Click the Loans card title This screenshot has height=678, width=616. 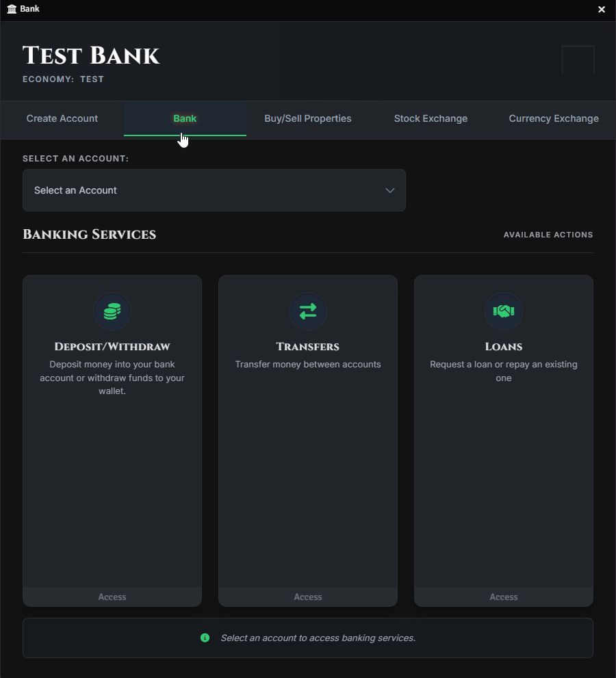click(x=504, y=347)
